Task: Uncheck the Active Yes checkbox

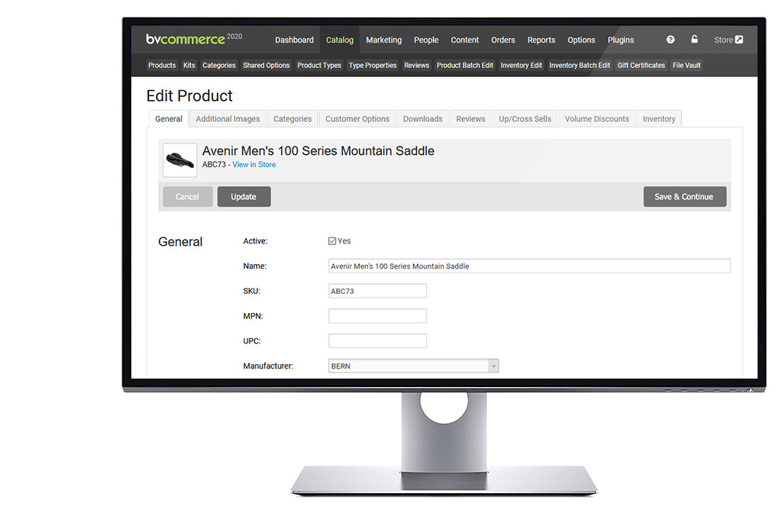Action: 332,241
